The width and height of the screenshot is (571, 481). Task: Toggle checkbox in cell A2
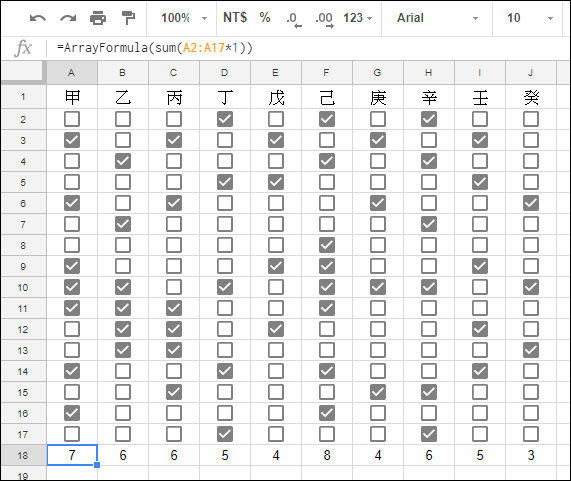[72, 119]
